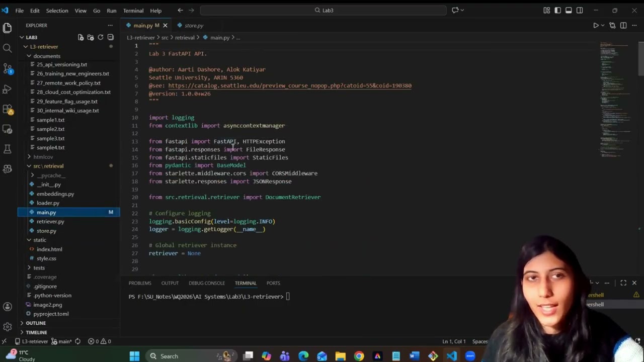Open the Extensions view

[7, 109]
